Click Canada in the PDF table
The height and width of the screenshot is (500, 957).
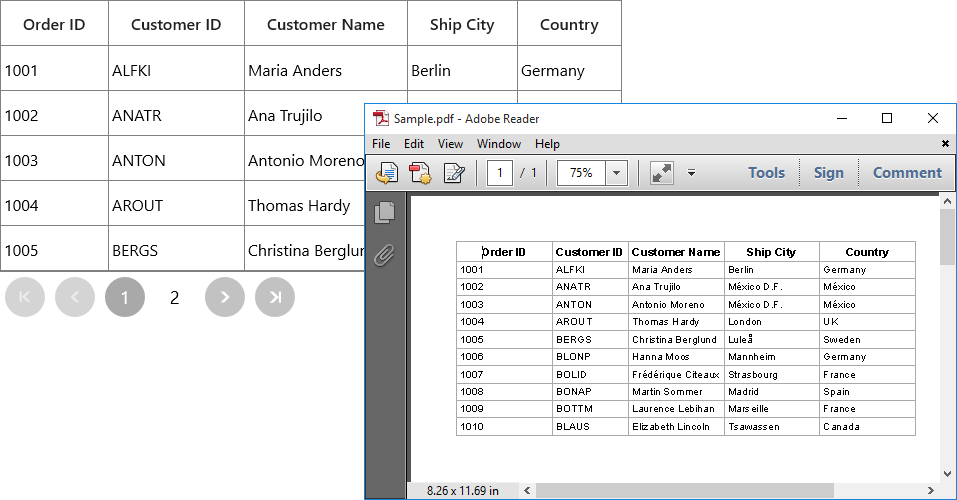(x=841, y=427)
